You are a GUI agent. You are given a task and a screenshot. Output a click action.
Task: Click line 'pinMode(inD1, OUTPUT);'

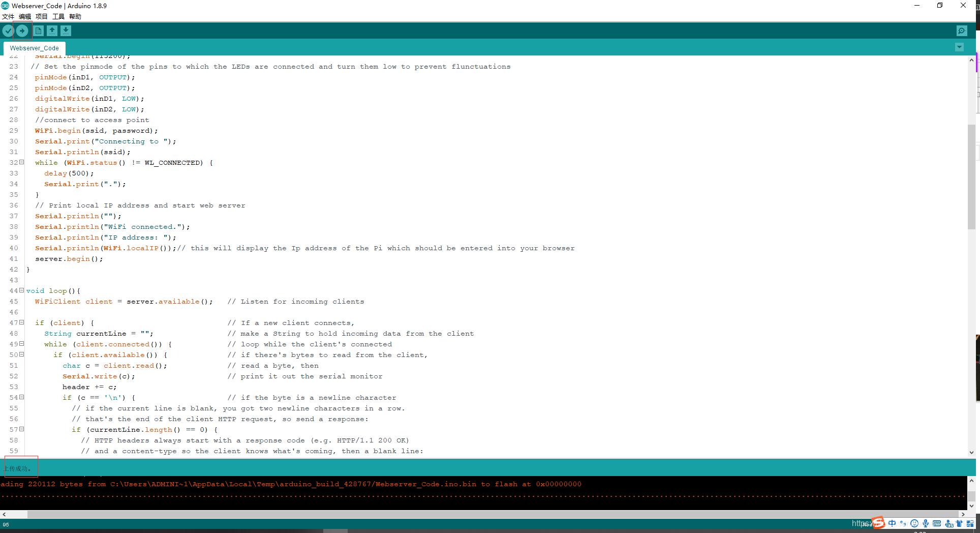(x=85, y=77)
